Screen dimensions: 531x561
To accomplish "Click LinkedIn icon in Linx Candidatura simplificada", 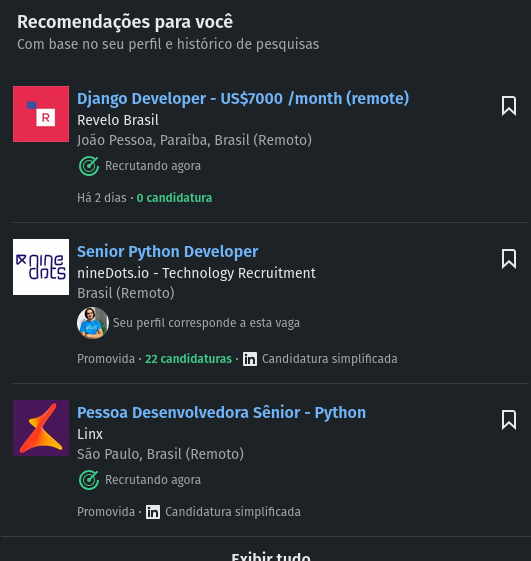I will (x=153, y=512).
